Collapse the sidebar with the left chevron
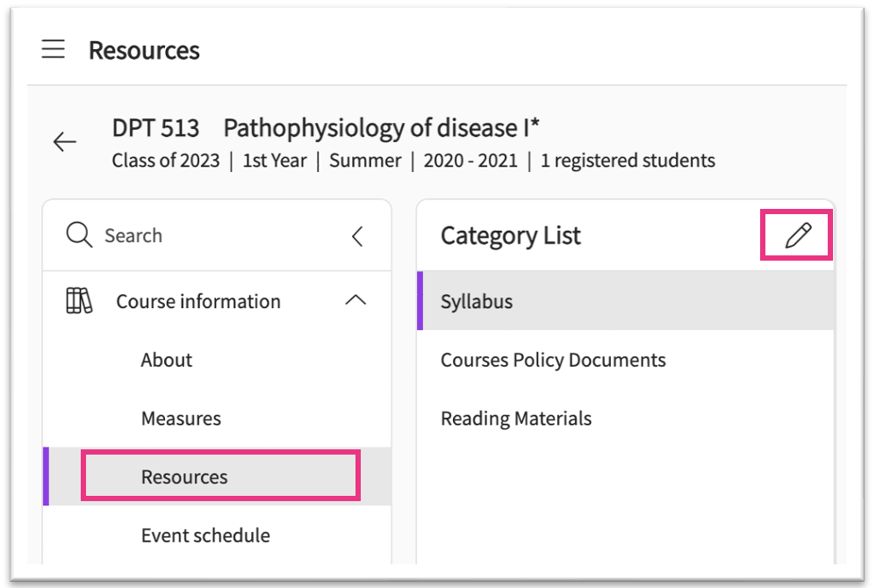876x588 pixels. 356,235
